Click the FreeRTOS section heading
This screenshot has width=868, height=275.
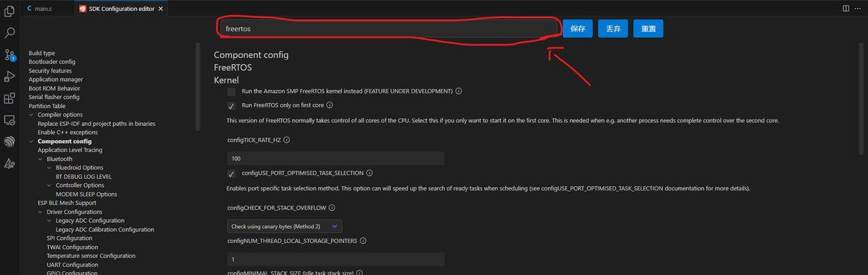tap(233, 67)
